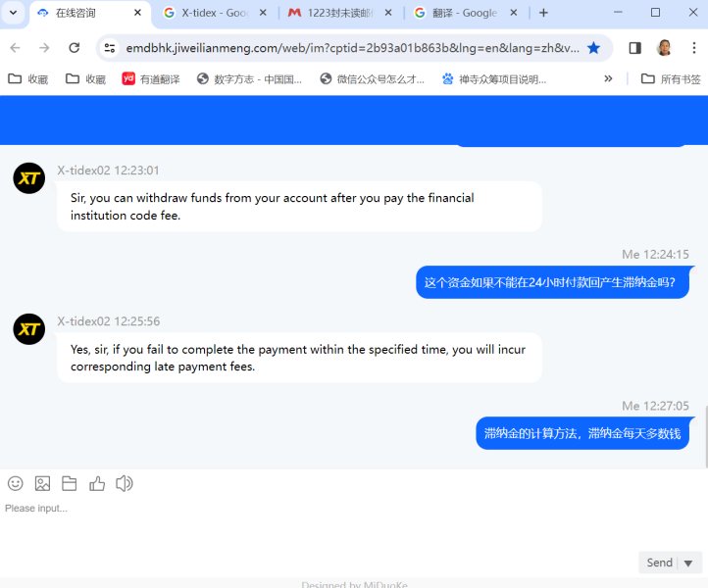Reload the current page

(75, 48)
